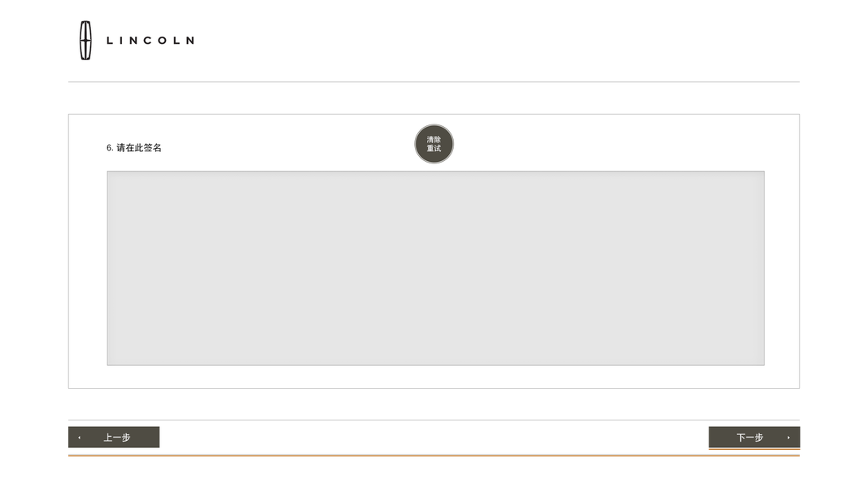
Task: Hit the dark circular 清除 重试 icon
Action: 434,144
